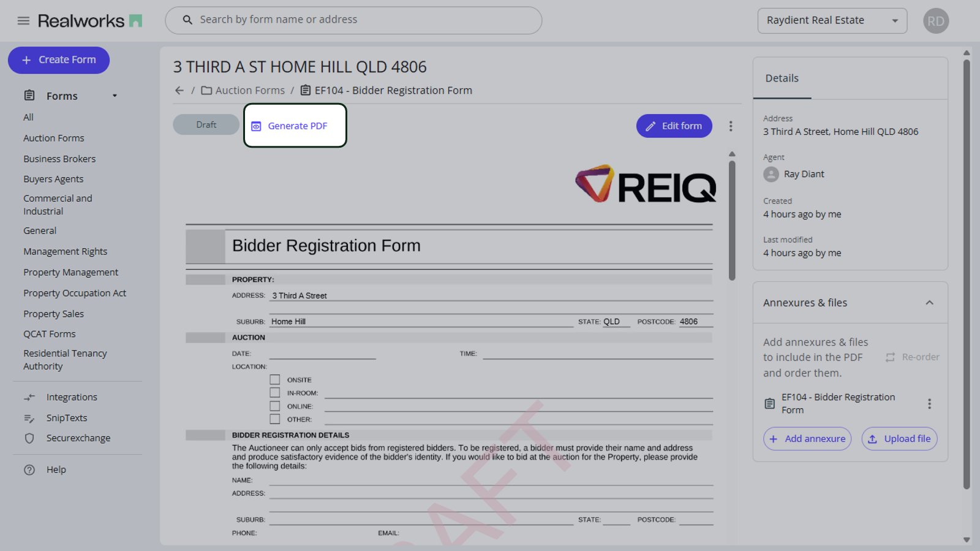This screenshot has width=980, height=551.
Task: Open the options menu for EF104 annexure
Action: (x=929, y=404)
